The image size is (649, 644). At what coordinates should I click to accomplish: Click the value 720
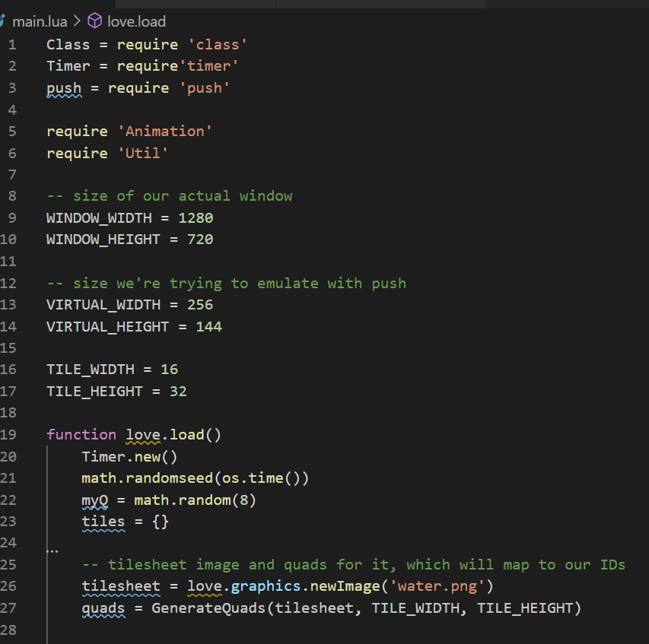coord(200,240)
